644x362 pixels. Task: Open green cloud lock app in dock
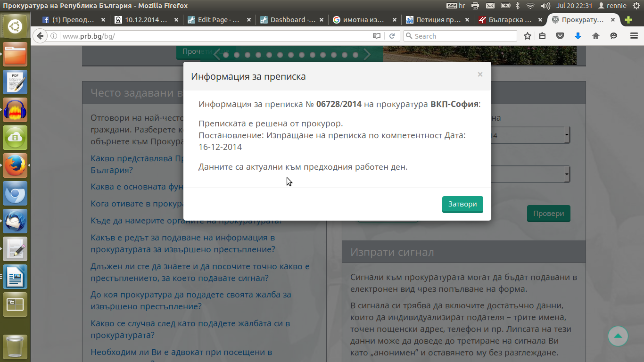pyautogui.click(x=15, y=138)
